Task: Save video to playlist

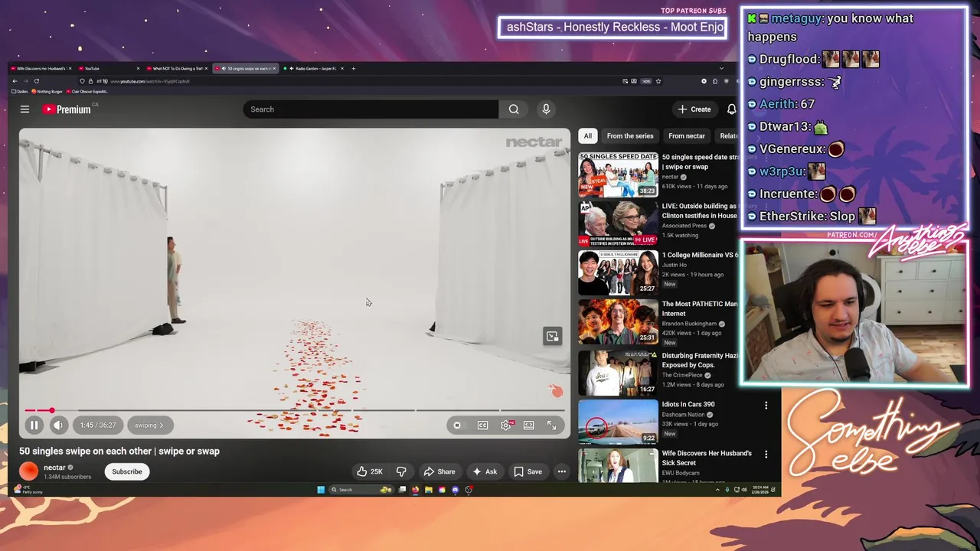Action: [x=528, y=471]
